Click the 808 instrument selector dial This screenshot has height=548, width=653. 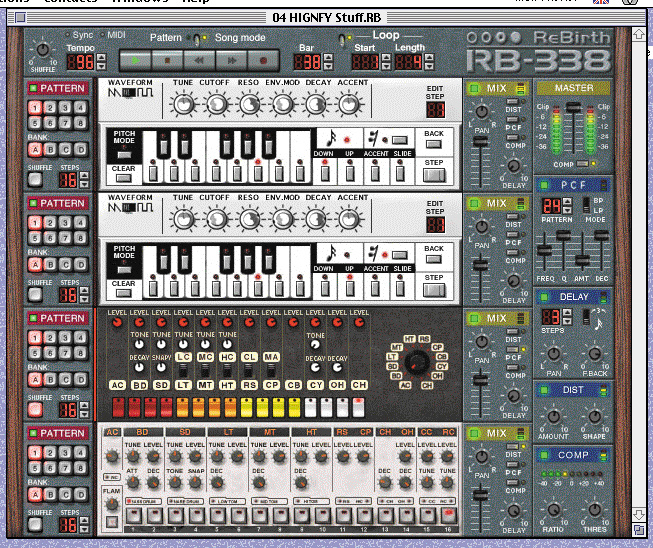(419, 362)
